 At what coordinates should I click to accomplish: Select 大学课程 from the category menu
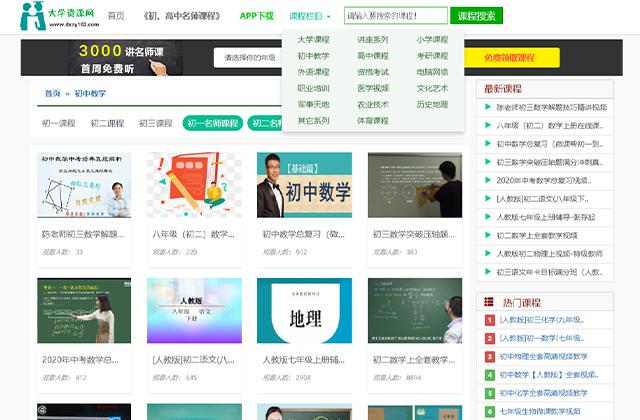click(313, 40)
